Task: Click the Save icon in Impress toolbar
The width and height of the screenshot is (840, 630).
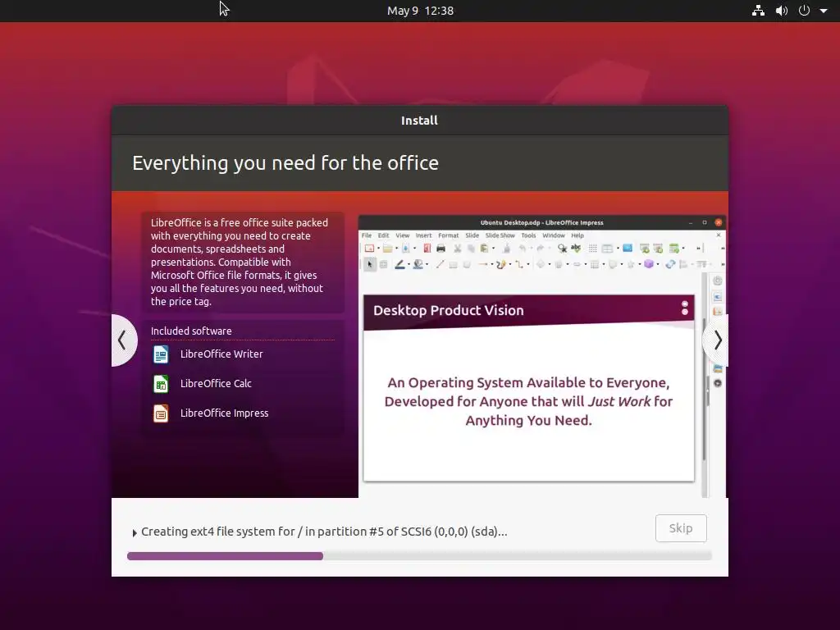Action: pos(405,248)
